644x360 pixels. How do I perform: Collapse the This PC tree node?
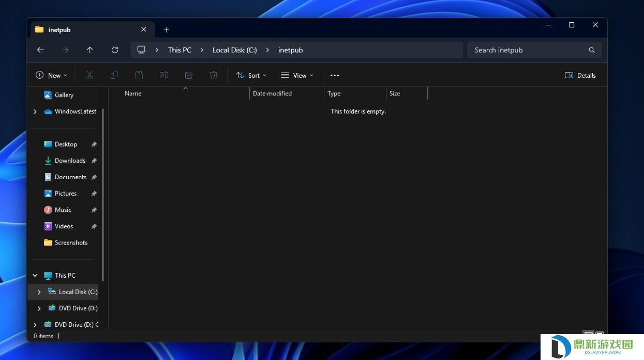click(35, 276)
